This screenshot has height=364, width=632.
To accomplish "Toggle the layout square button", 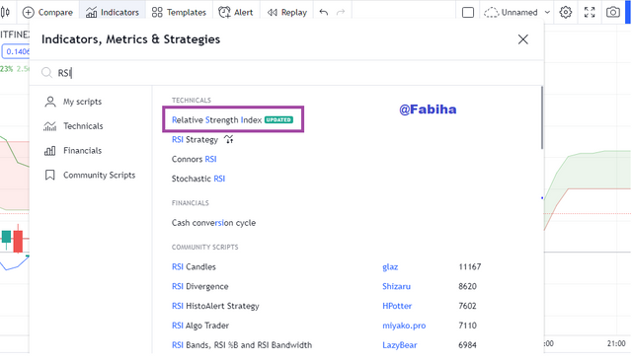I will tap(467, 13).
